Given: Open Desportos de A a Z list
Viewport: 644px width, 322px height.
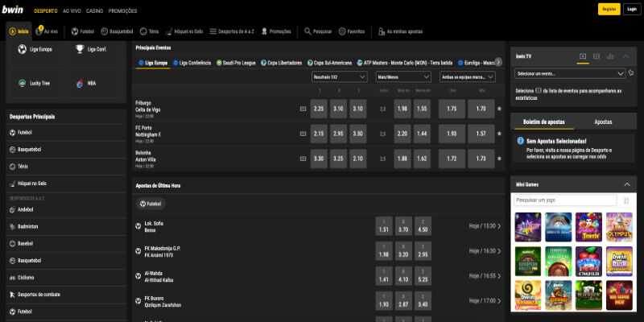Looking at the screenshot, I should coord(232,31).
